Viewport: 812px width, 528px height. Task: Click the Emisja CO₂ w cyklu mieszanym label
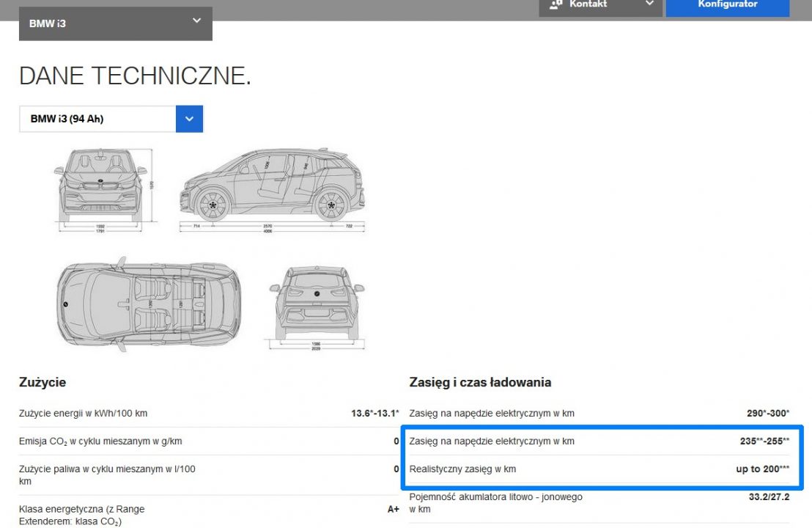click(100, 441)
